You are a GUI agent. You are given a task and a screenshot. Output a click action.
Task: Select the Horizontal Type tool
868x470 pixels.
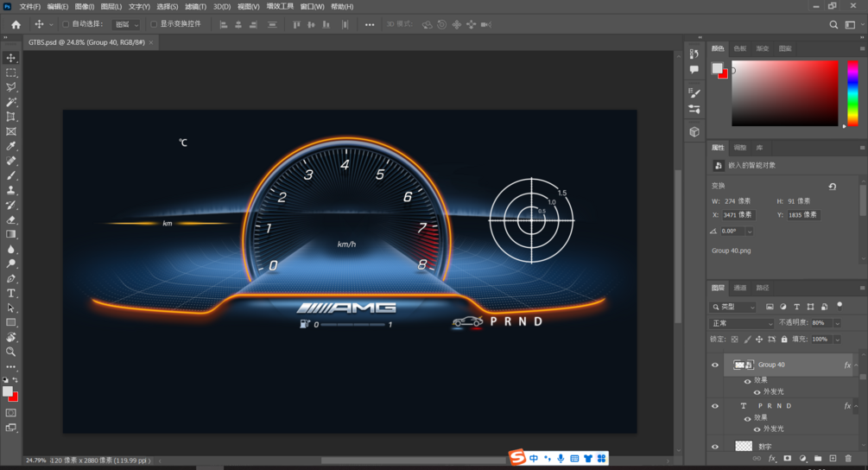click(x=10, y=293)
